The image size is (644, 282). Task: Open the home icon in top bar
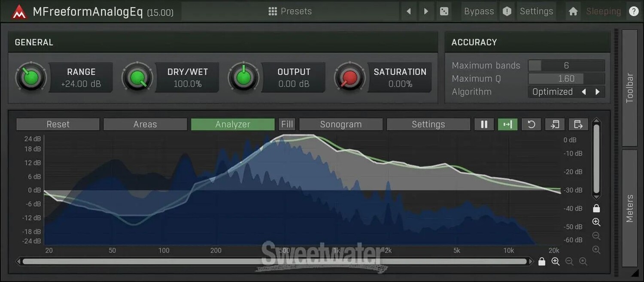(x=573, y=11)
